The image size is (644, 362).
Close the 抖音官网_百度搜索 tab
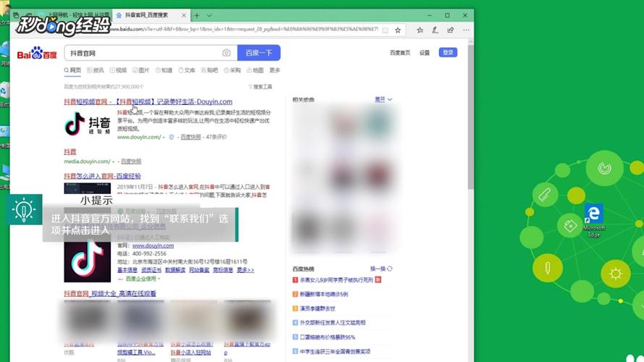[183, 15]
